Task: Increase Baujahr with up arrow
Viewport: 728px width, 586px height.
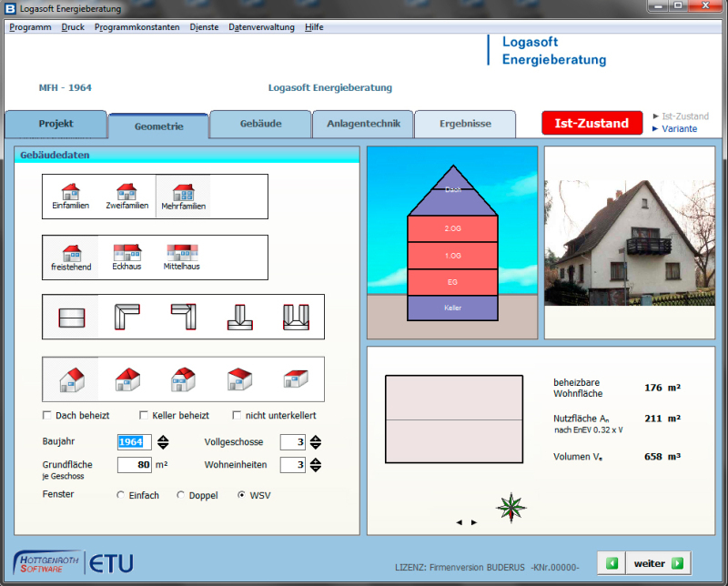Action: [163, 439]
